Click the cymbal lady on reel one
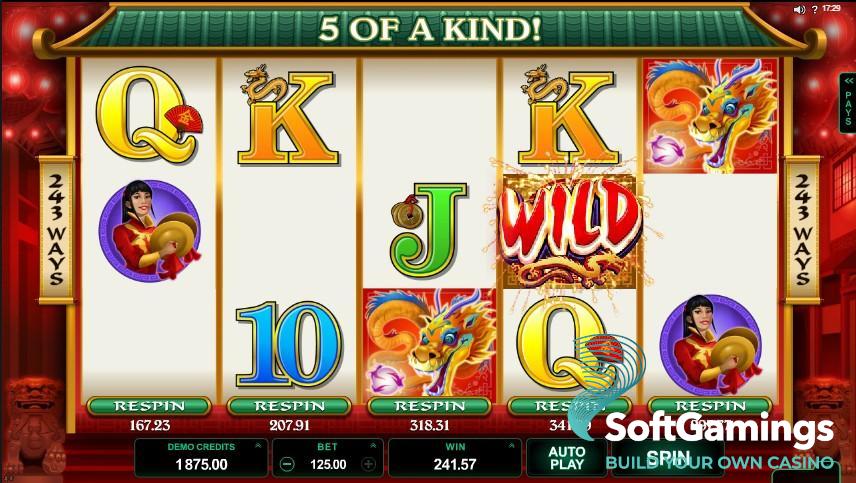 pos(150,231)
